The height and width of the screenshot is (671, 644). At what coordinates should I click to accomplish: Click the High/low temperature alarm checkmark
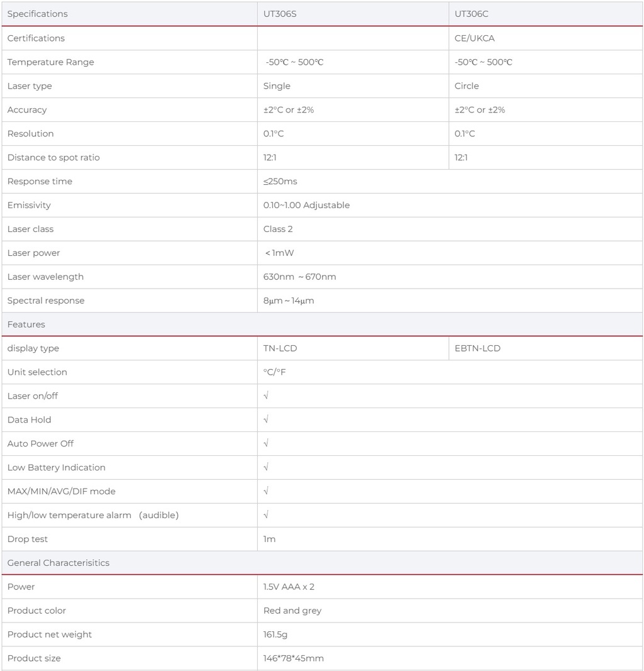click(266, 515)
